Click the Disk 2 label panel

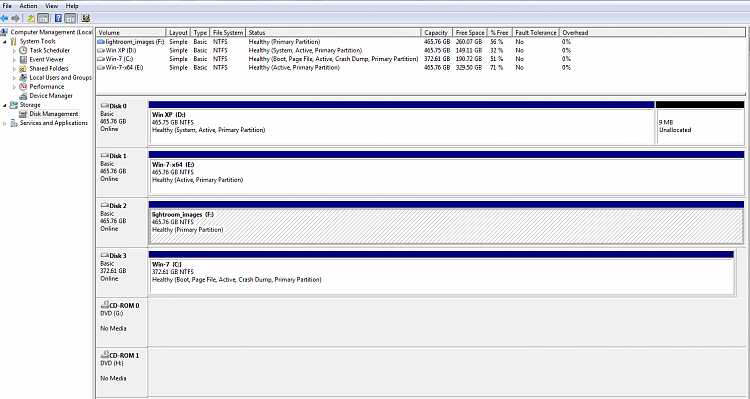[x=121, y=222]
